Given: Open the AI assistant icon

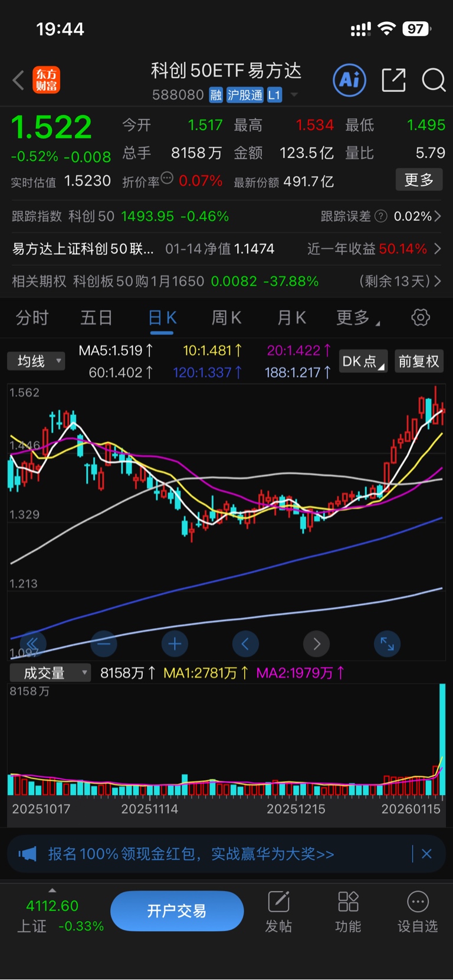Looking at the screenshot, I should pos(350,80).
